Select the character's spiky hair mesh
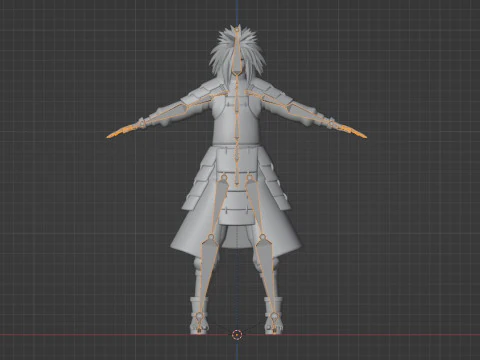The height and width of the screenshot is (360, 480). point(222,58)
